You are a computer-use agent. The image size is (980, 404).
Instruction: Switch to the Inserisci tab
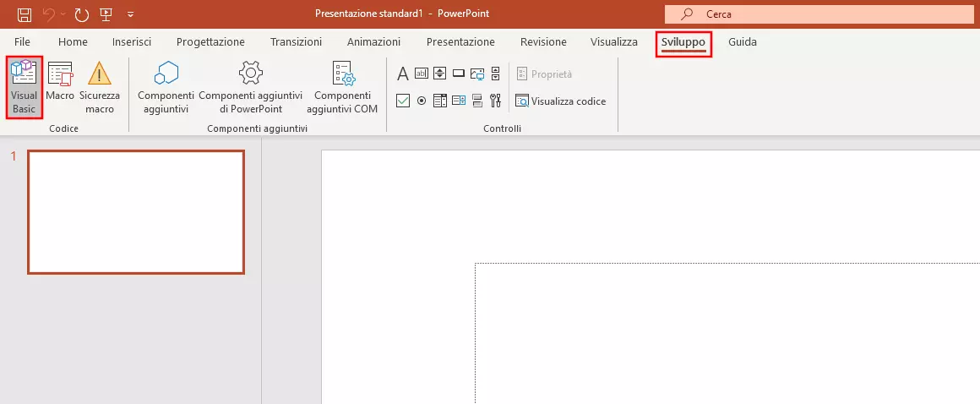point(131,41)
